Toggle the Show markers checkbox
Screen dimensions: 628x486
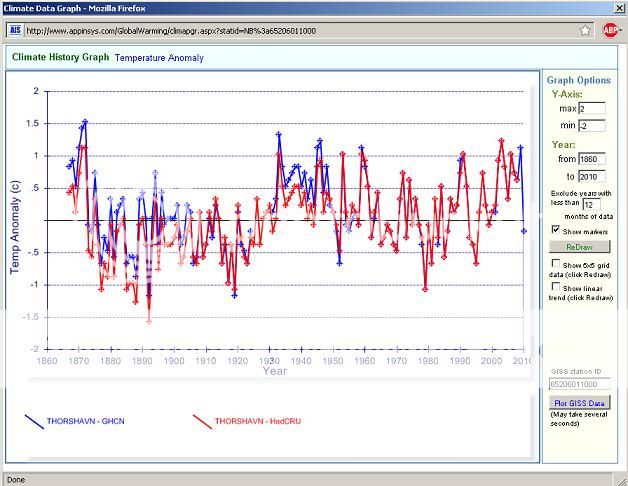(x=555, y=229)
